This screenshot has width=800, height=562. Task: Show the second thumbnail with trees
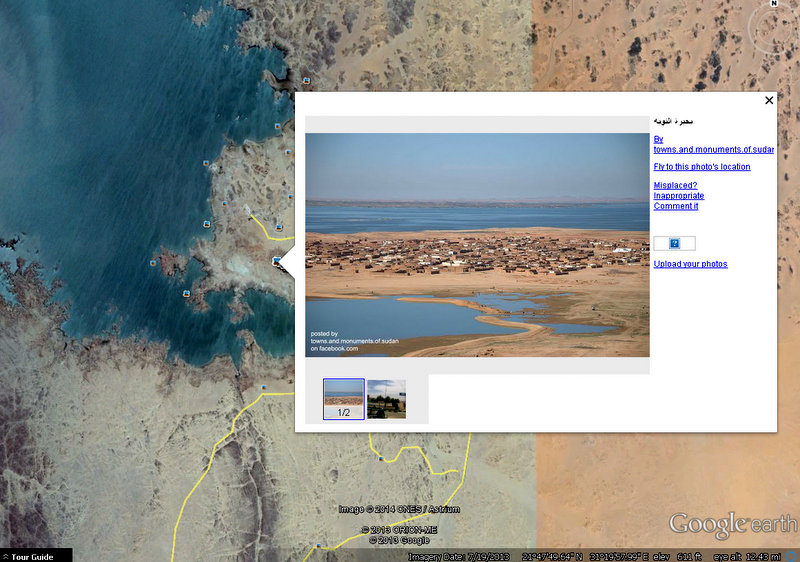point(386,399)
